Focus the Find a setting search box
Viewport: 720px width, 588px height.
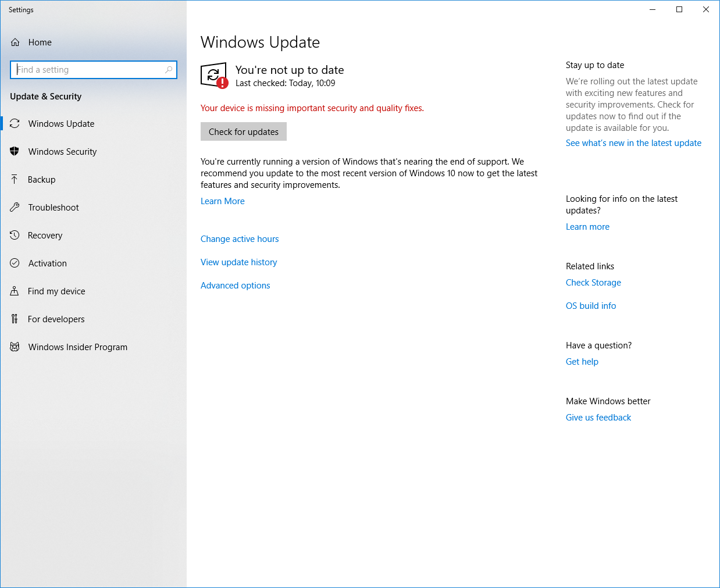[x=94, y=70]
